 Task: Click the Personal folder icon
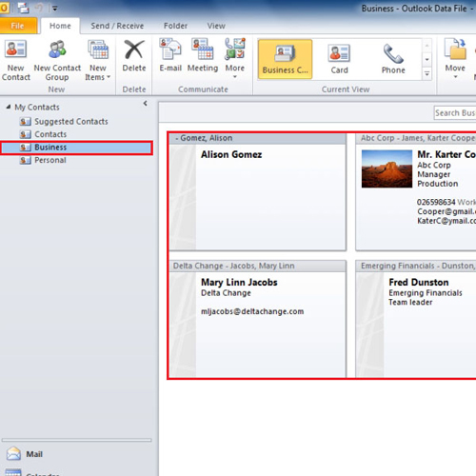[25, 160]
